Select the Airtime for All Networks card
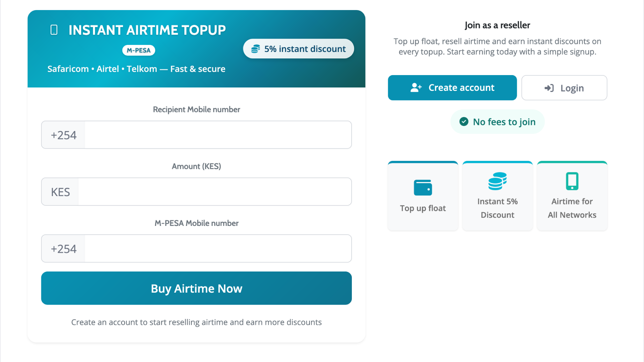 [572, 196]
